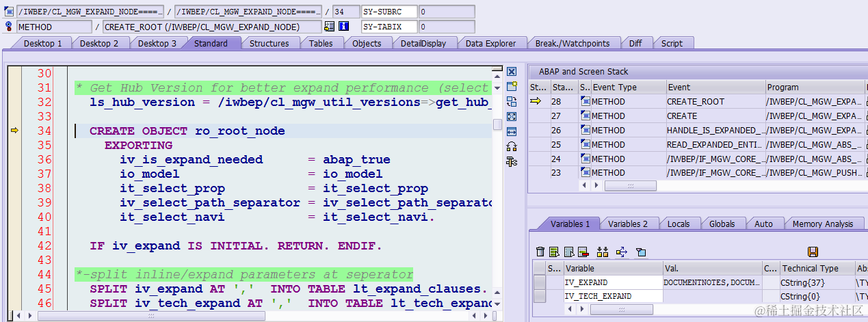Screen dimensions: 868x322
Task: Click the second list icon in the variables toolbar
Action: (x=569, y=252)
